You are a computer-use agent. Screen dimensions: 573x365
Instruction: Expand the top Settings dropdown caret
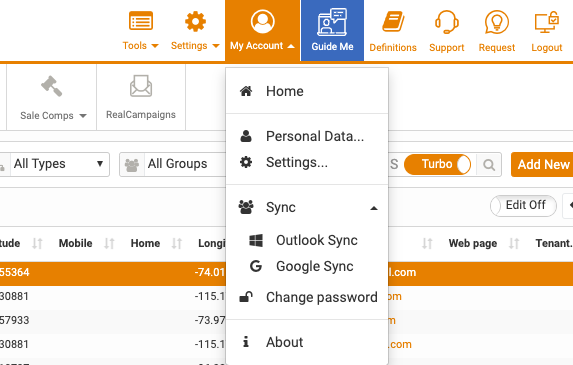point(216,46)
